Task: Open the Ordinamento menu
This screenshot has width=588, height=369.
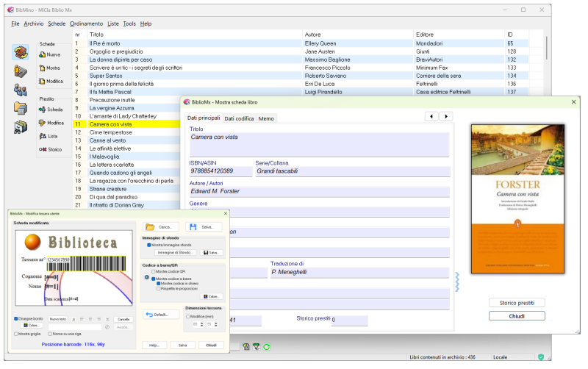Action: [86, 24]
